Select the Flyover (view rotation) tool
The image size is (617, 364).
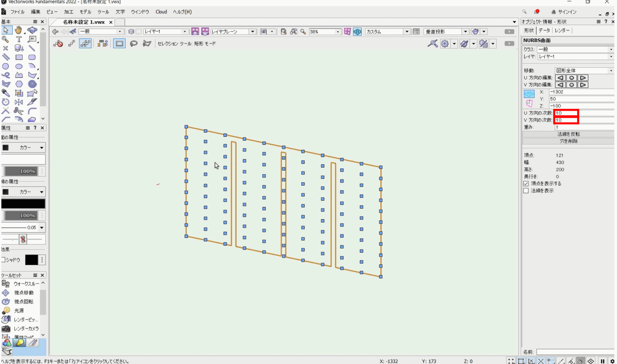[x=31, y=30]
